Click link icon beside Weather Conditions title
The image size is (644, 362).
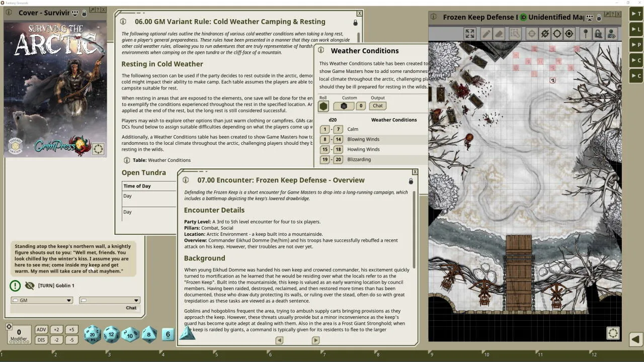[x=321, y=50]
